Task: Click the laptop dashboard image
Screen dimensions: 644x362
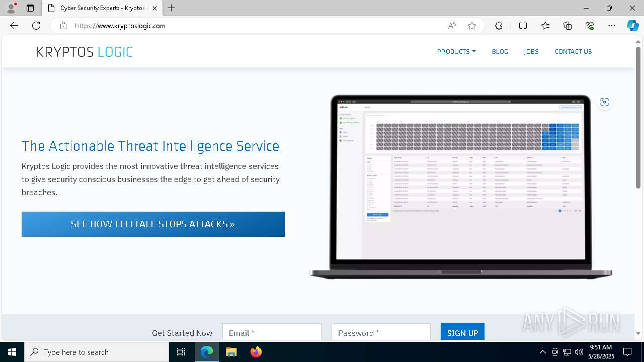Action: pos(460,187)
